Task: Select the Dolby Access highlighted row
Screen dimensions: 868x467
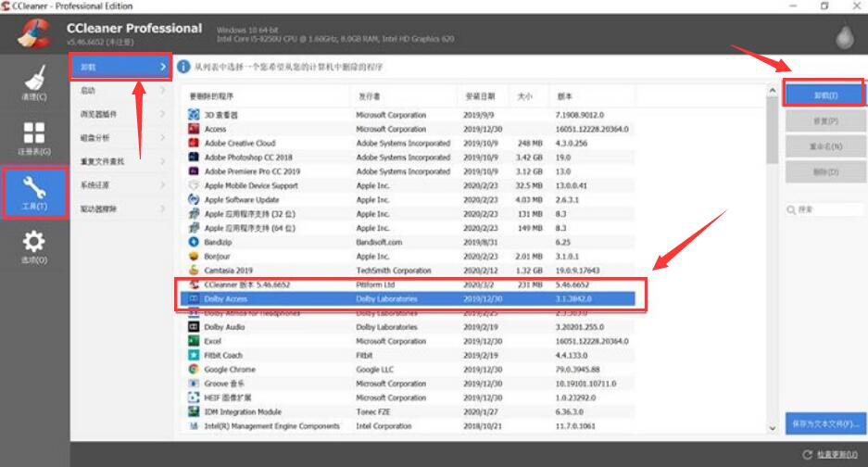Action: tap(408, 298)
